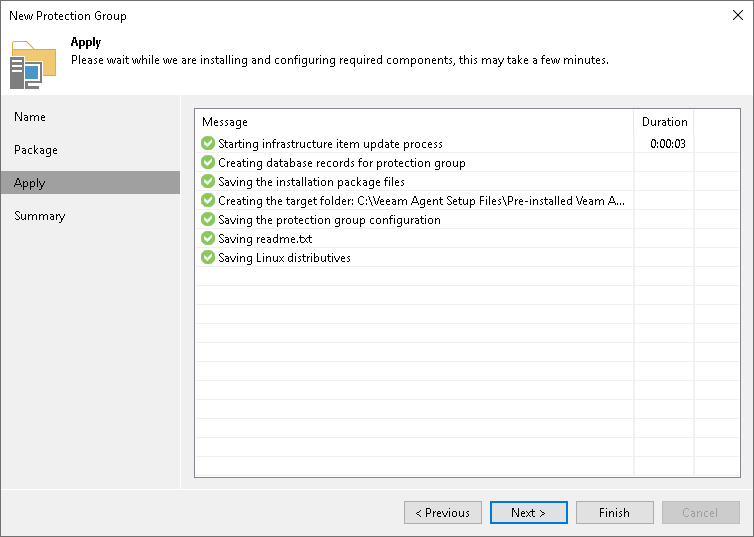Click green check beside Saving readme.txt

tap(208, 238)
